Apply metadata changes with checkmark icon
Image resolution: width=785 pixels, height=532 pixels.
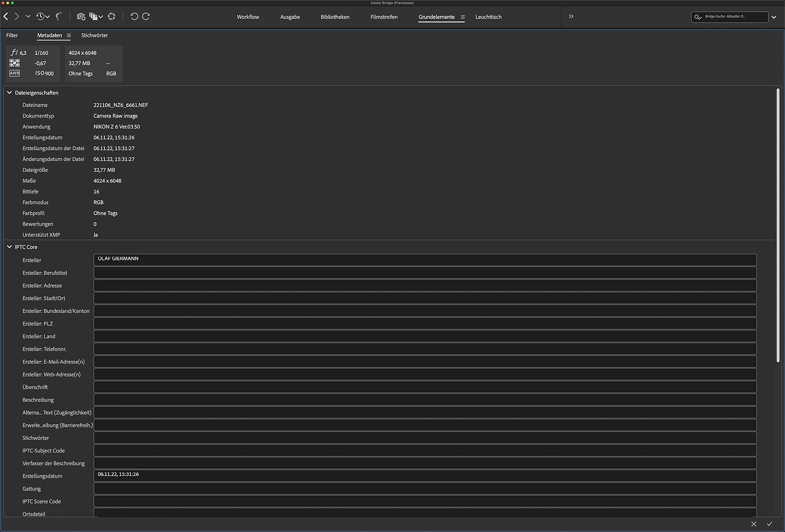pyautogui.click(x=769, y=524)
